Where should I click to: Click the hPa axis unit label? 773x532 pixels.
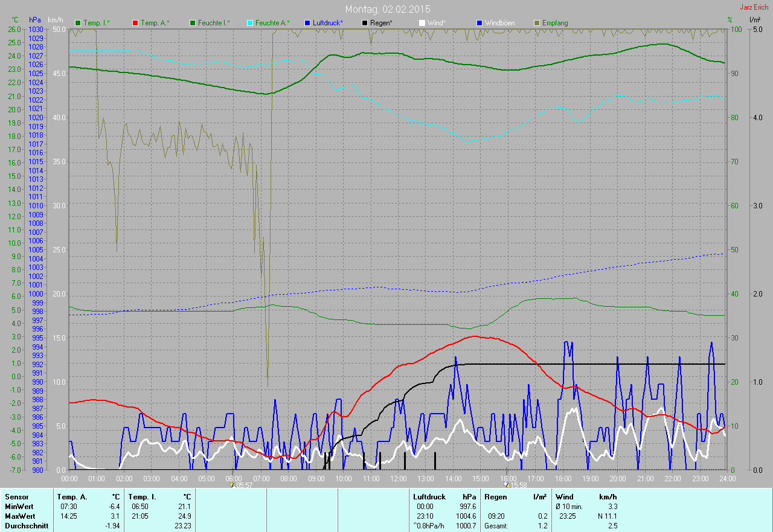(x=35, y=21)
